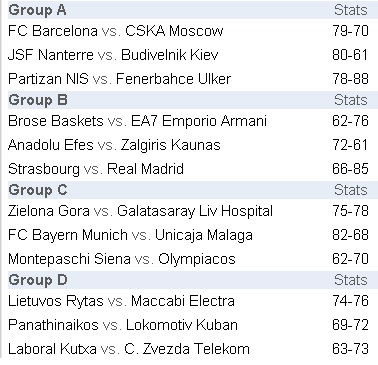Click the Group B header
Viewport: 378px width, 365px height.
[38, 100]
